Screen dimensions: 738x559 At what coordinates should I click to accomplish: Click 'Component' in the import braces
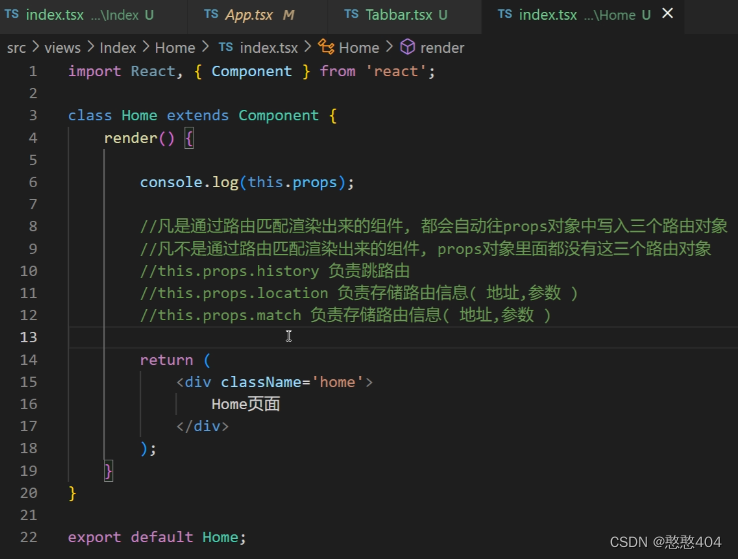[251, 71]
